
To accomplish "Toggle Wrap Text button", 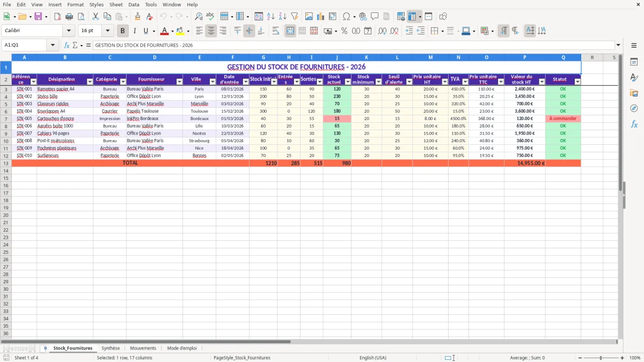I will pos(276,31).
